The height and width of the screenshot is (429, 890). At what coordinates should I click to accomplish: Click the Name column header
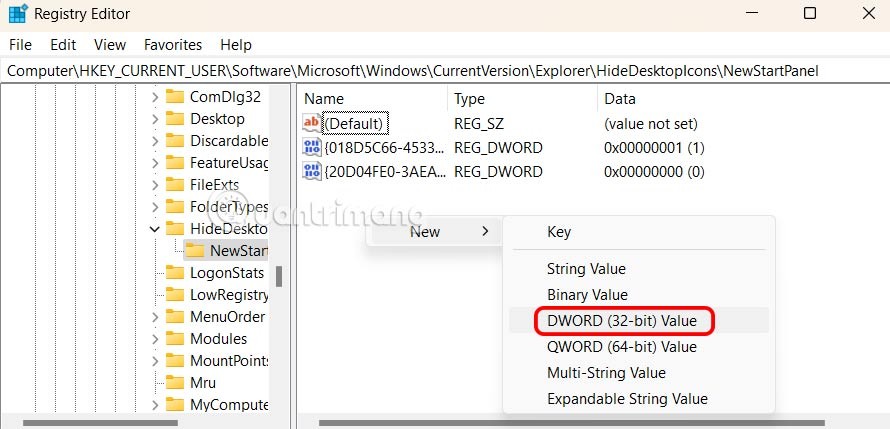coord(323,99)
